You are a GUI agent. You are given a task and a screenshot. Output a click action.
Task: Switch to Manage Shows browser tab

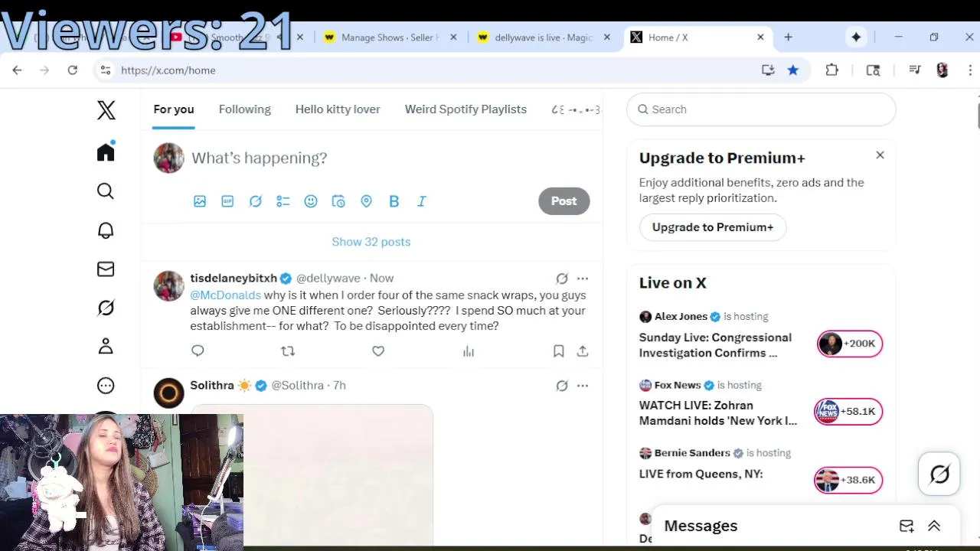click(390, 37)
